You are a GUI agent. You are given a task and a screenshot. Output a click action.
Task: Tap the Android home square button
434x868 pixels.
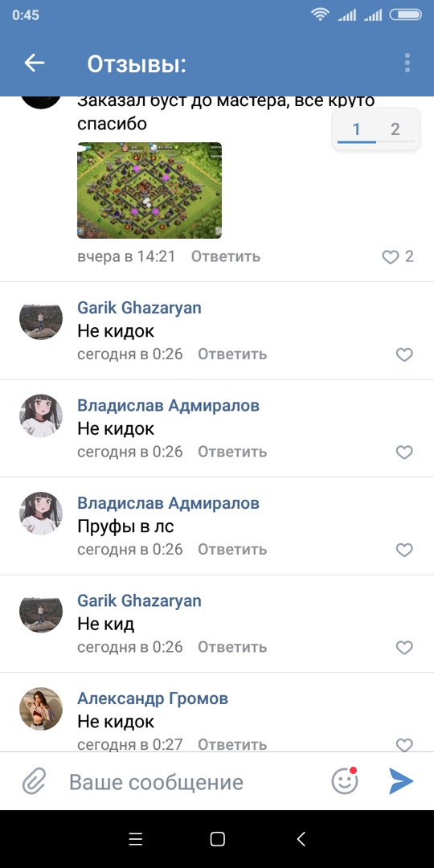pos(218,839)
